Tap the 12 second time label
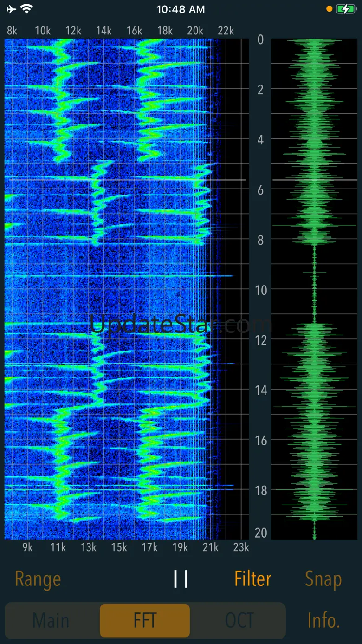The height and width of the screenshot is (644, 362). 261,340
